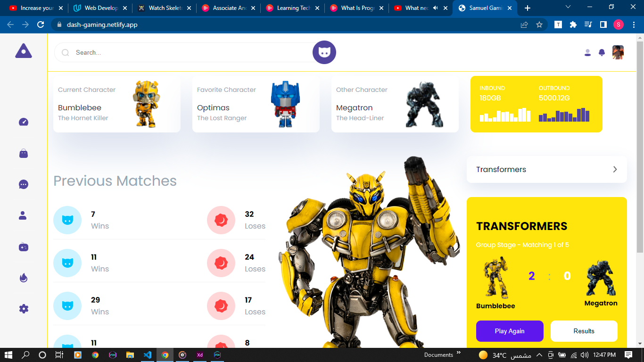Toggle the browser side panel icon
The width and height of the screenshot is (644, 362).
(603, 25)
